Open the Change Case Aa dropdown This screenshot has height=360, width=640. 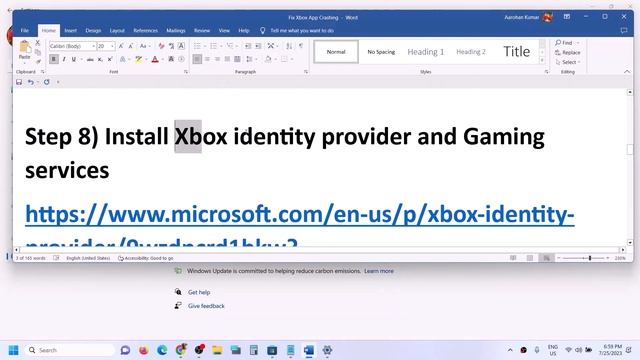[145, 46]
